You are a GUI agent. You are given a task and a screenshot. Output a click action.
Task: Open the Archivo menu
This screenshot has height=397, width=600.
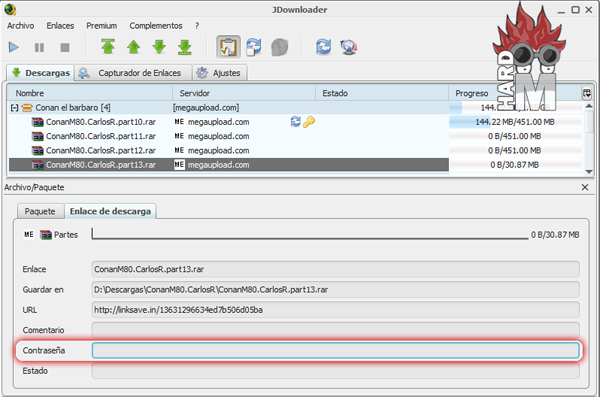tap(21, 26)
